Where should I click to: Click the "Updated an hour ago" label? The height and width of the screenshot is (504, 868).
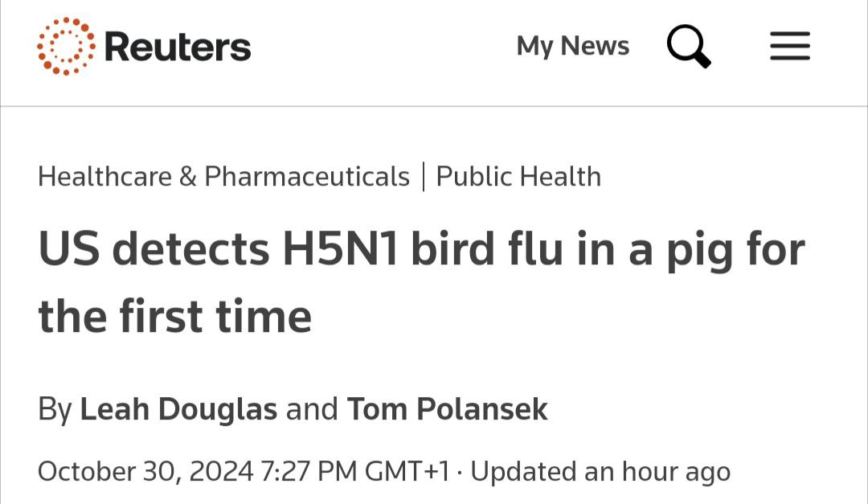click(x=600, y=472)
